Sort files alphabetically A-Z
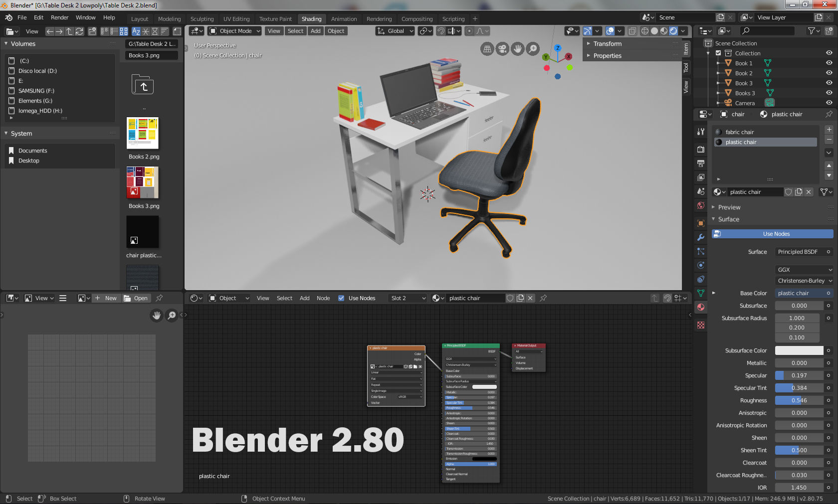Image resolution: width=838 pixels, height=504 pixels. [136, 31]
